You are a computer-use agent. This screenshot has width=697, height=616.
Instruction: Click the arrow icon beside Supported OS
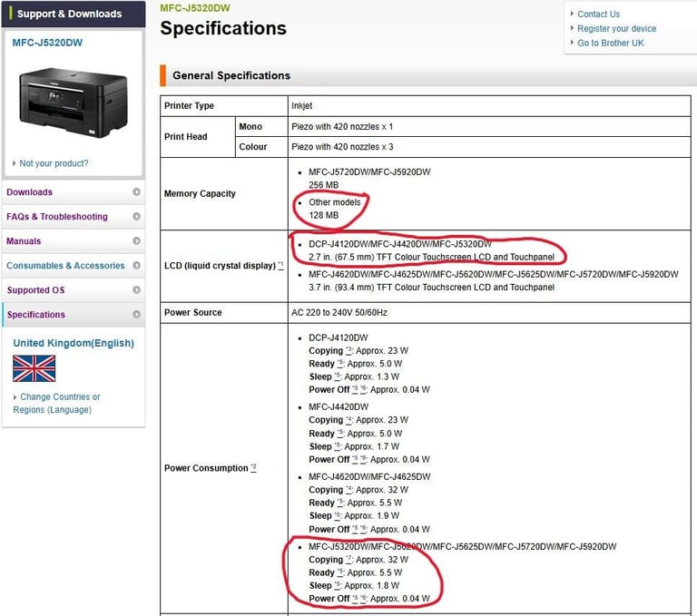tap(136, 289)
